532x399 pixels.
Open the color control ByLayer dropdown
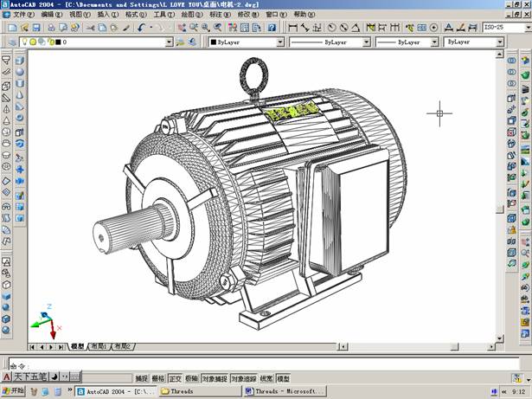pyautogui.click(x=280, y=42)
